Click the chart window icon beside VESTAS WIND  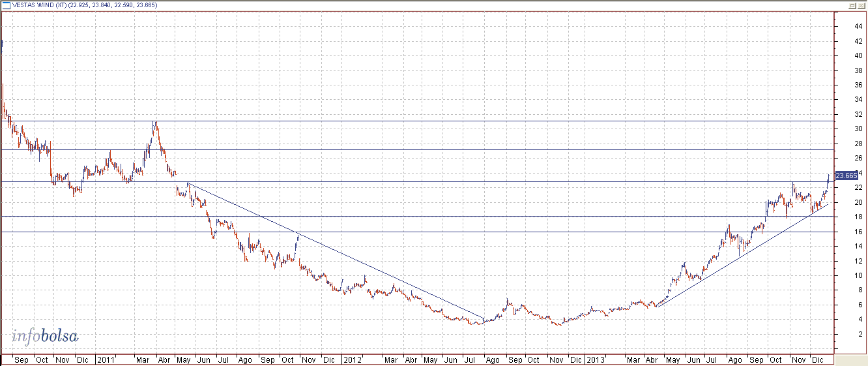(x=7, y=5)
